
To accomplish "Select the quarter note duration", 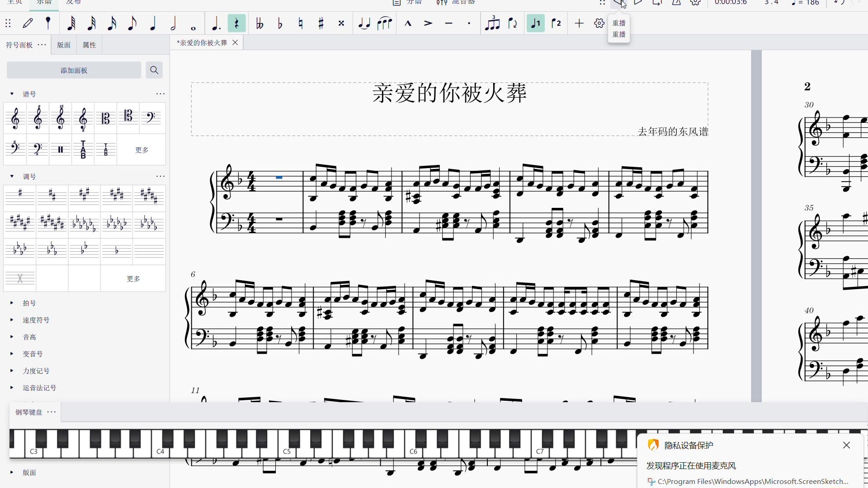I will tap(153, 23).
